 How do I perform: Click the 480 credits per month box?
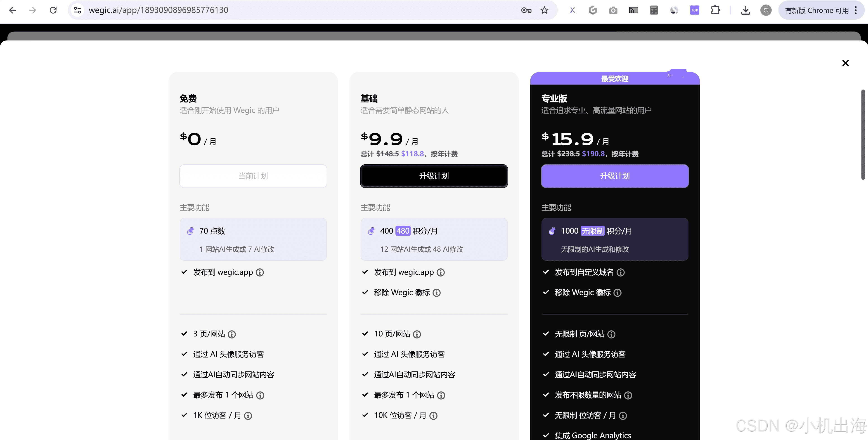434,239
